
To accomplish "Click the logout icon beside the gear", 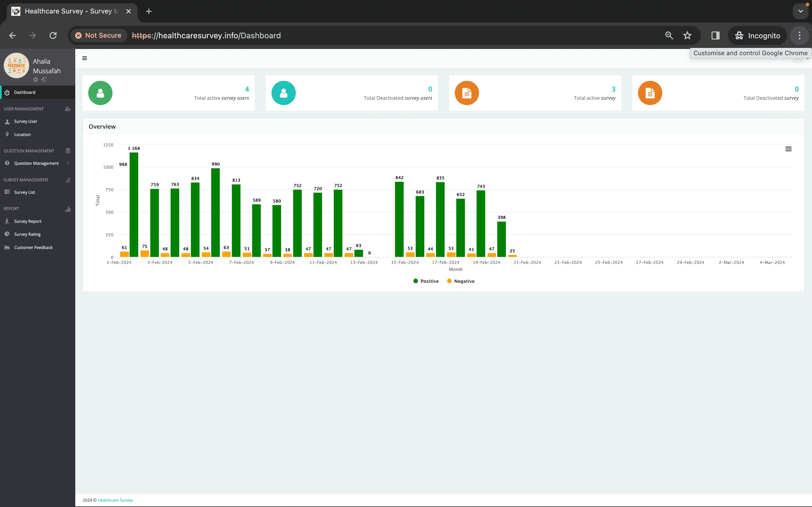I will 44,80.
